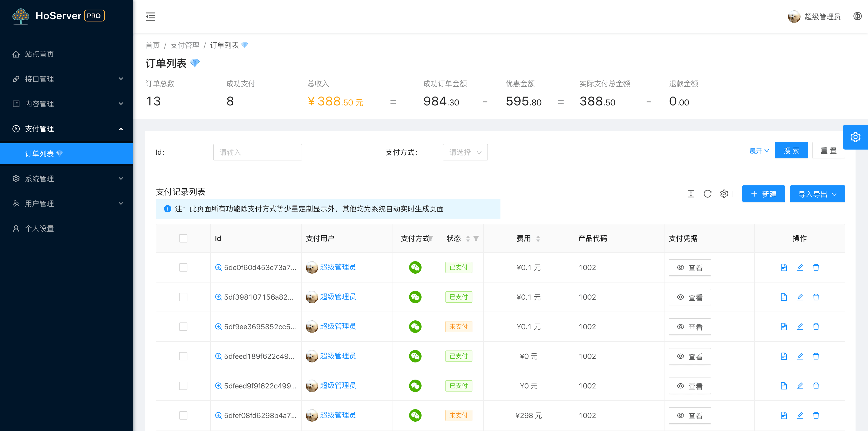Viewport: 868px width, 431px height.
Task: Check the checkbox for the 5de0f60d453e73a7 row
Action: coord(183,268)
